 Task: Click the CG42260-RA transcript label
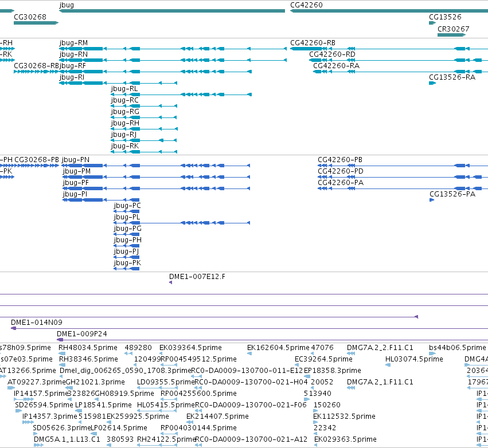coord(336,66)
